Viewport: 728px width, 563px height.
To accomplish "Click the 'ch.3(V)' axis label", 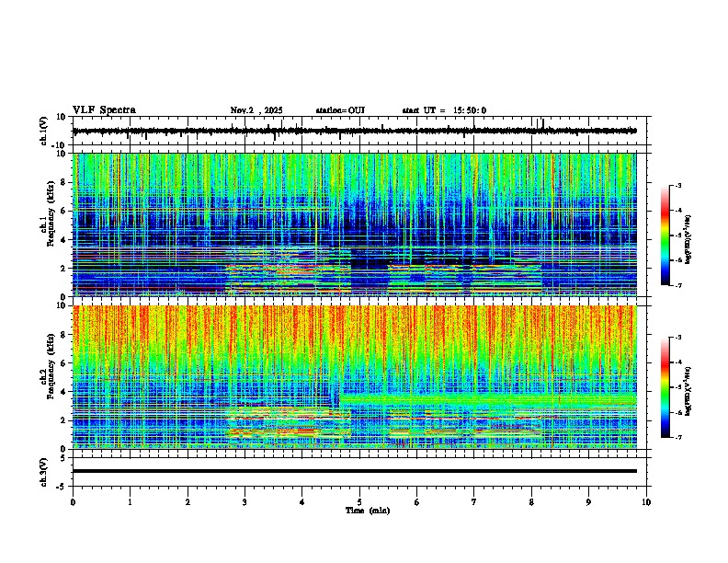I will pyautogui.click(x=43, y=472).
